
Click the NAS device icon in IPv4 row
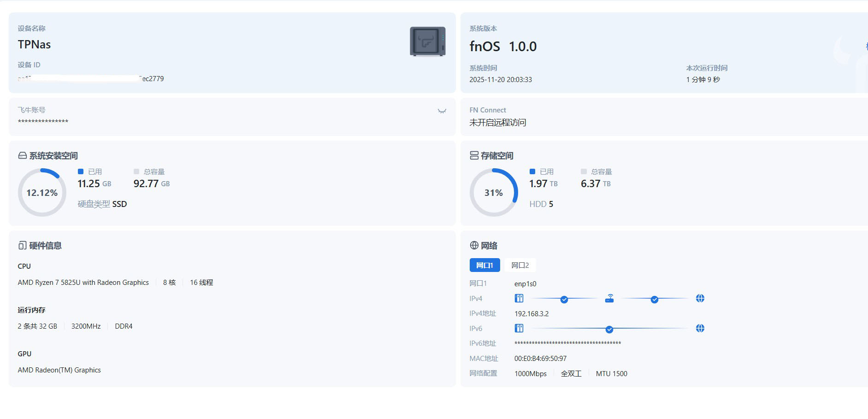click(x=519, y=298)
